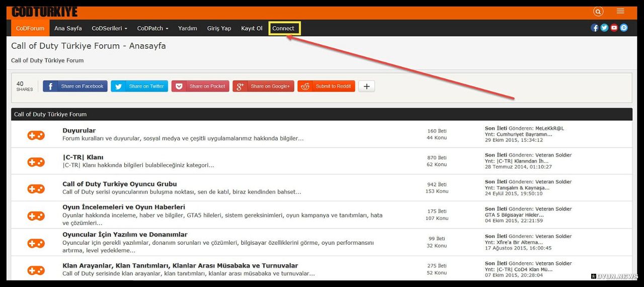The width and height of the screenshot is (644, 287).
Task: Open the |C-TR| Klanı forum link
Action: pyautogui.click(x=83, y=157)
